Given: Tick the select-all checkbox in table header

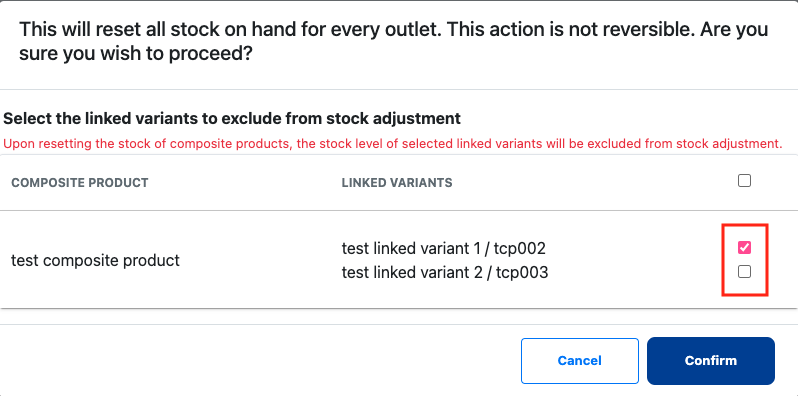Looking at the screenshot, I should click(x=744, y=181).
